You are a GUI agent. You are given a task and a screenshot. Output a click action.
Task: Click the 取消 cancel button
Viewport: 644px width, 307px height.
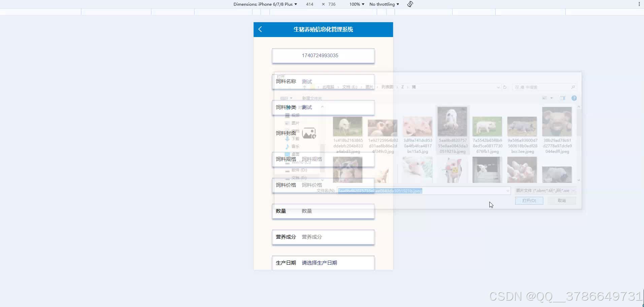pyautogui.click(x=561, y=200)
